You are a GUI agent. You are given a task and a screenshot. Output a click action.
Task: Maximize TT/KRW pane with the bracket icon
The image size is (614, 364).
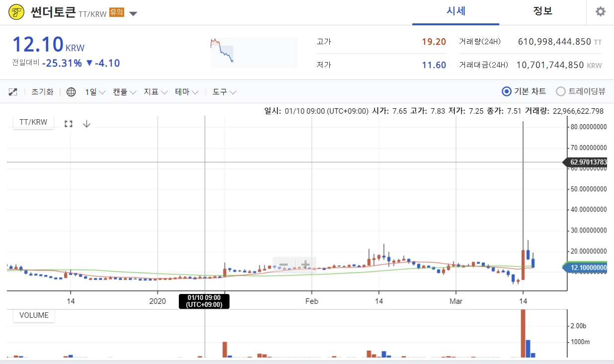tap(69, 124)
